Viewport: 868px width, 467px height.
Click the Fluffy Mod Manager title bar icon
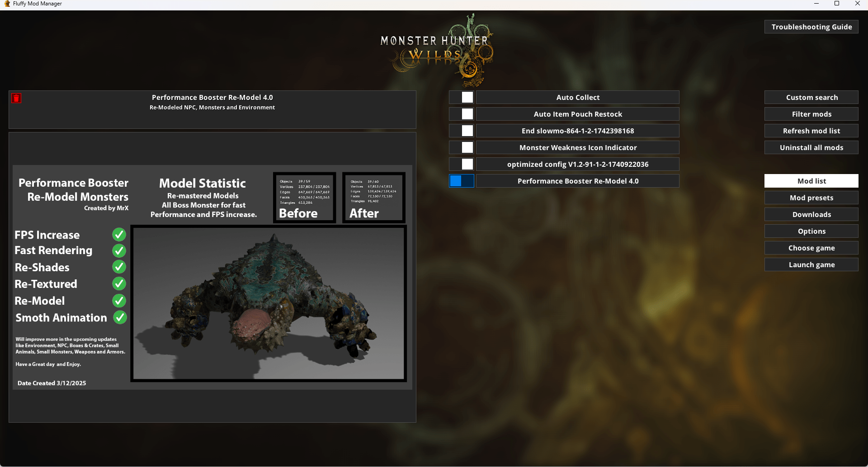tap(7, 4)
